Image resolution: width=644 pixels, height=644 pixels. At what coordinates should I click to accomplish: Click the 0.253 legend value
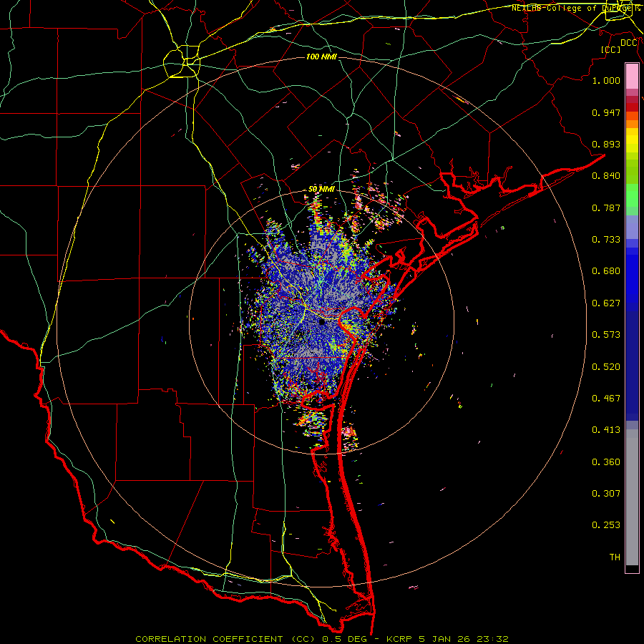(x=606, y=525)
